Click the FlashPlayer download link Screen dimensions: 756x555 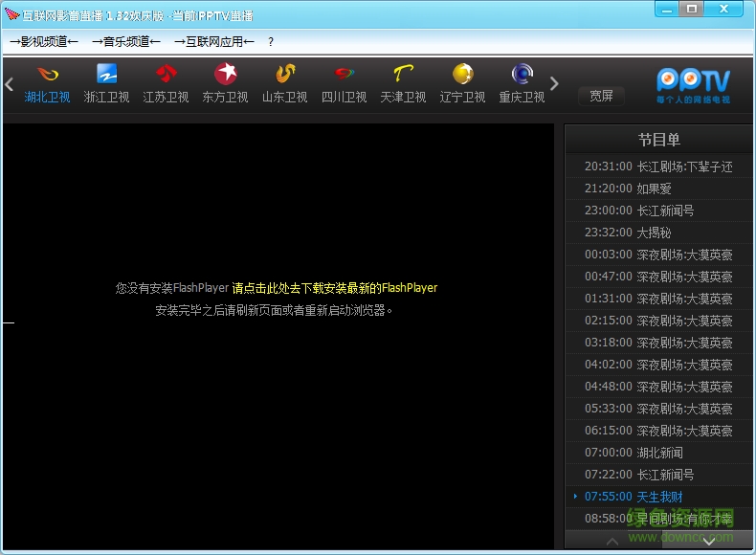[334, 287]
